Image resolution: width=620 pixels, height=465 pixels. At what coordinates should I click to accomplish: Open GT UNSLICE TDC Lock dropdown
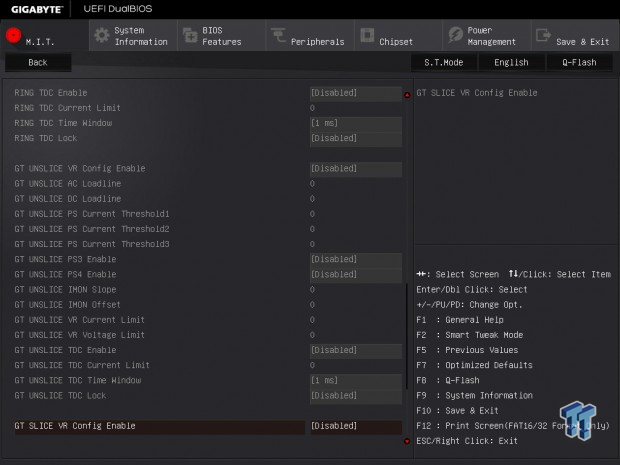(x=356, y=396)
